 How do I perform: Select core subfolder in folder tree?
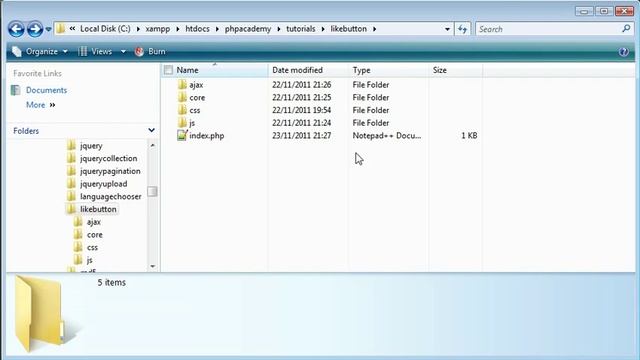pos(95,235)
